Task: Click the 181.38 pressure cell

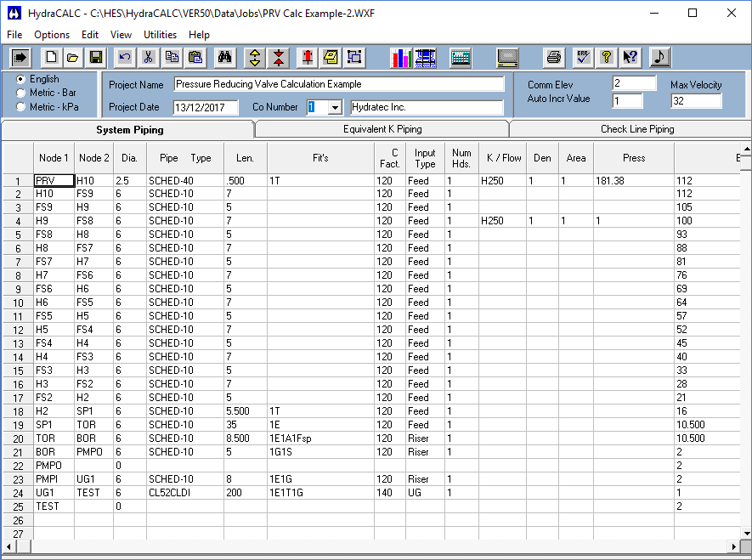Action: click(x=634, y=181)
